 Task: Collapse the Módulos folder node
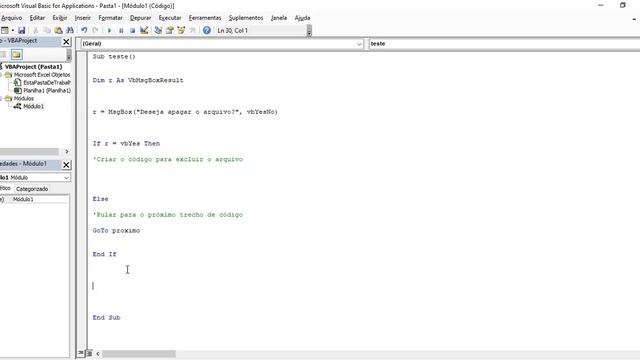(1, 98)
